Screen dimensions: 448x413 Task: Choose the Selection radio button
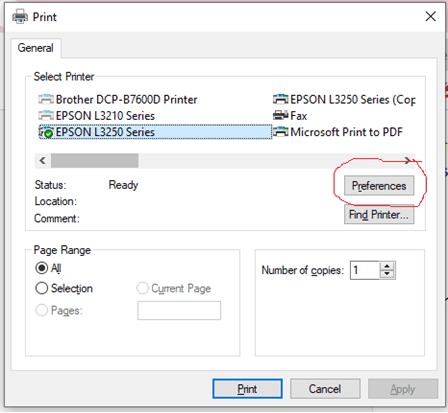[x=42, y=288]
